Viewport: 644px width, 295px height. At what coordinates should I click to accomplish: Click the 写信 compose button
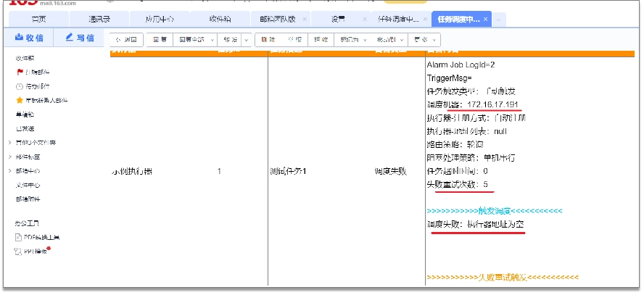[x=79, y=38]
